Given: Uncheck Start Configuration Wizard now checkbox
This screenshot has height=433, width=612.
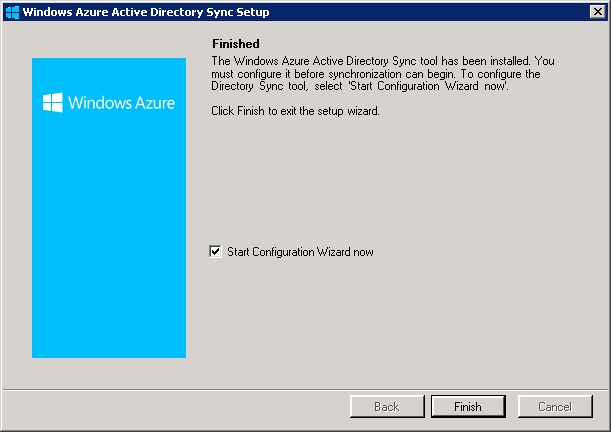Looking at the screenshot, I should pos(215,251).
